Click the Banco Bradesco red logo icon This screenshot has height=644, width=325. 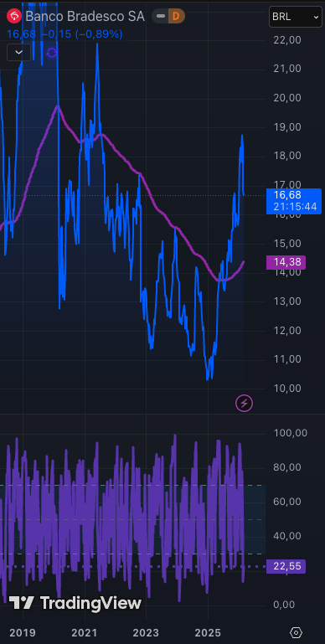(14, 17)
